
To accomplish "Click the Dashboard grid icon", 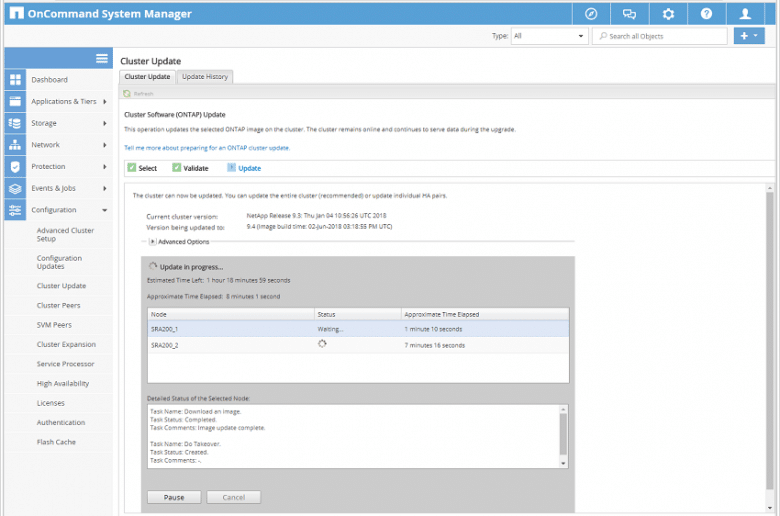I will click(15, 80).
